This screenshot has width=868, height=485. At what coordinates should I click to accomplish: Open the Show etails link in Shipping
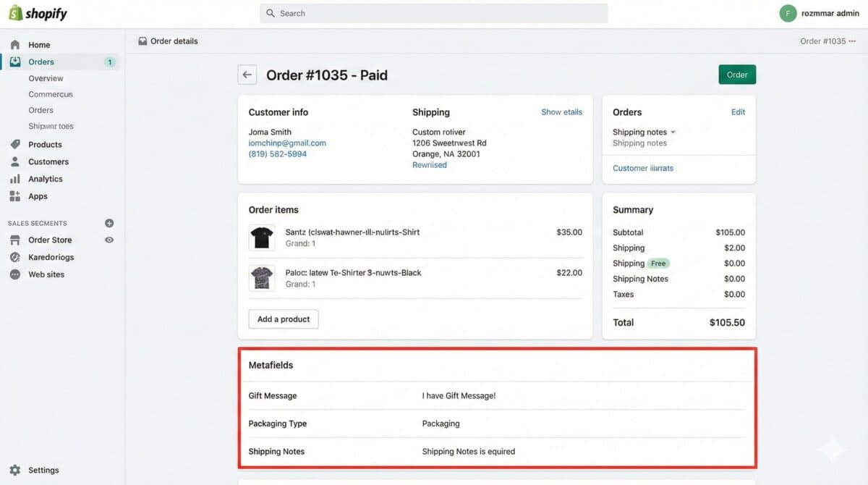click(x=562, y=112)
